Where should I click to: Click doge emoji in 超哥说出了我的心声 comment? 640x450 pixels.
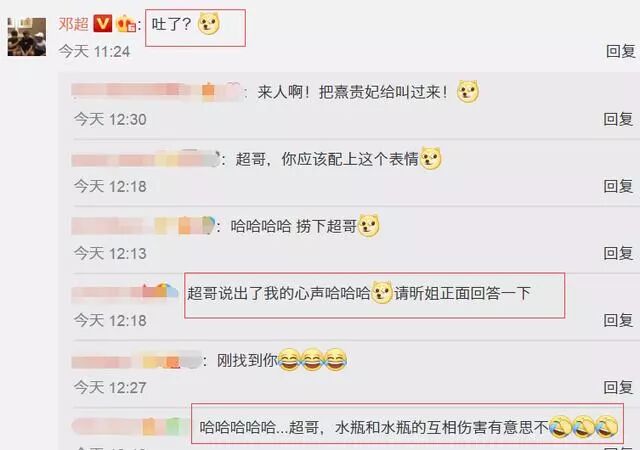(x=382, y=292)
